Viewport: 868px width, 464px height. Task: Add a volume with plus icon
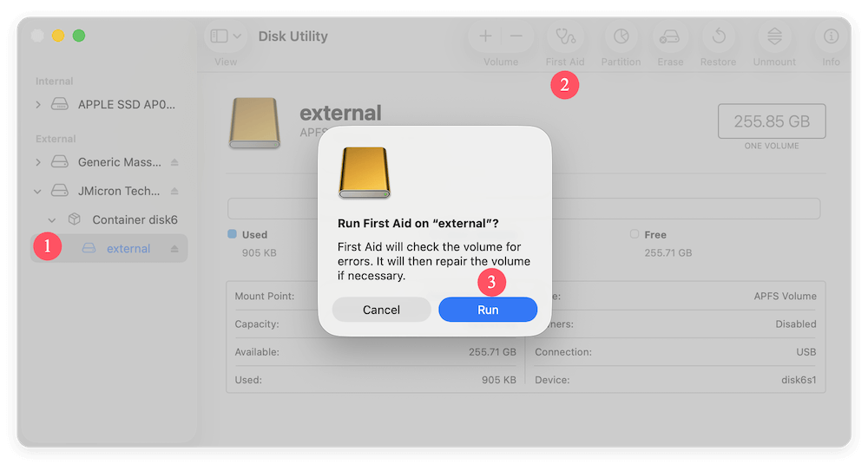[485, 36]
